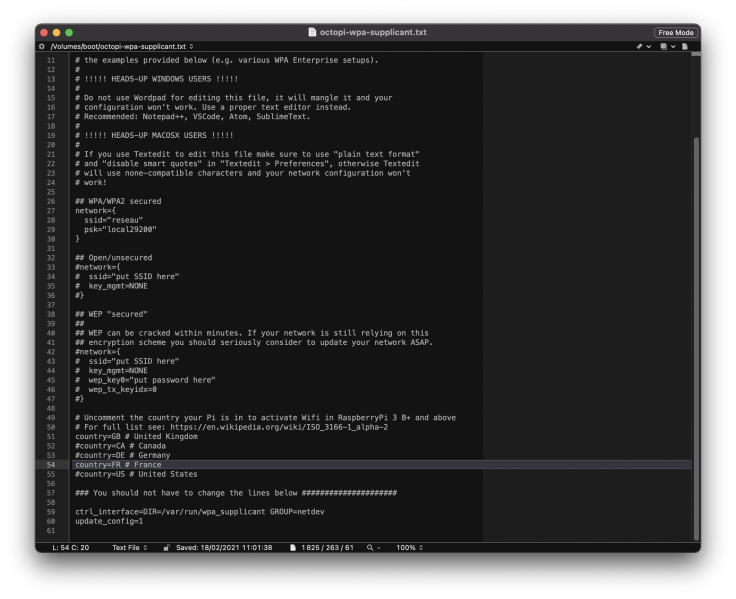This screenshot has width=736, height=599.
Task: Click the 'You should not have to change' line
Action: (236, 493)
